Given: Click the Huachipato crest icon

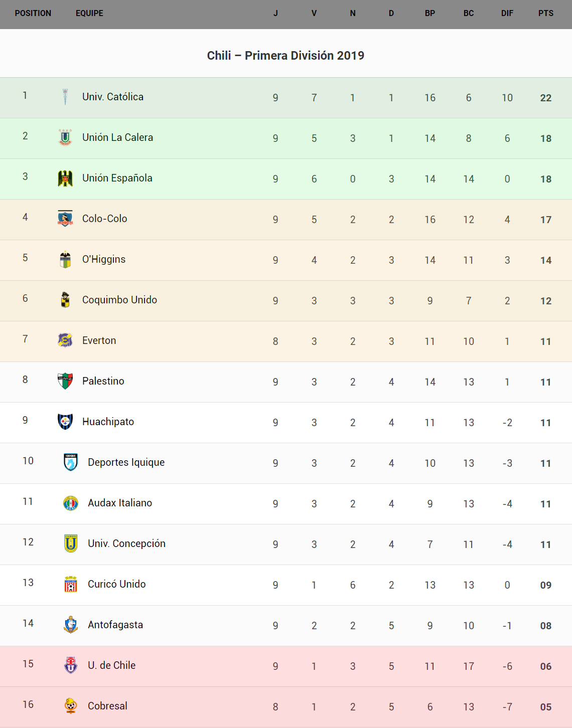Looking at the screenshot, I should click(x=65, y=422).
